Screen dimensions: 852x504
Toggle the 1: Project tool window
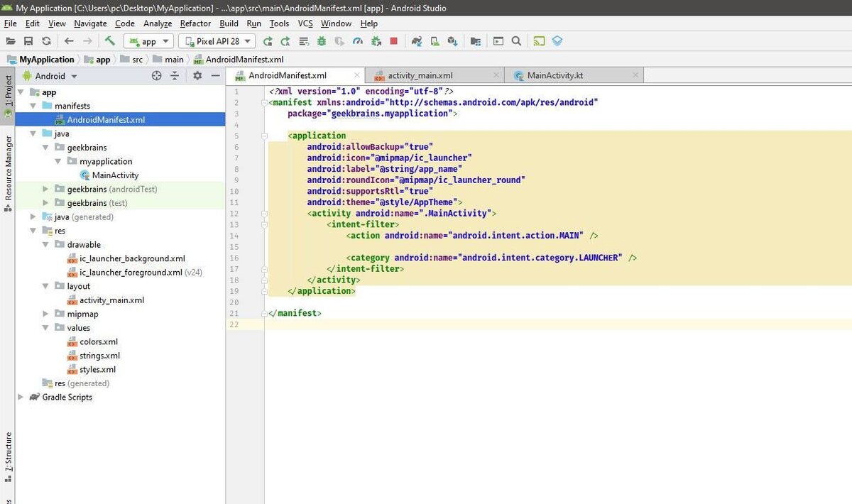point(8,91)
